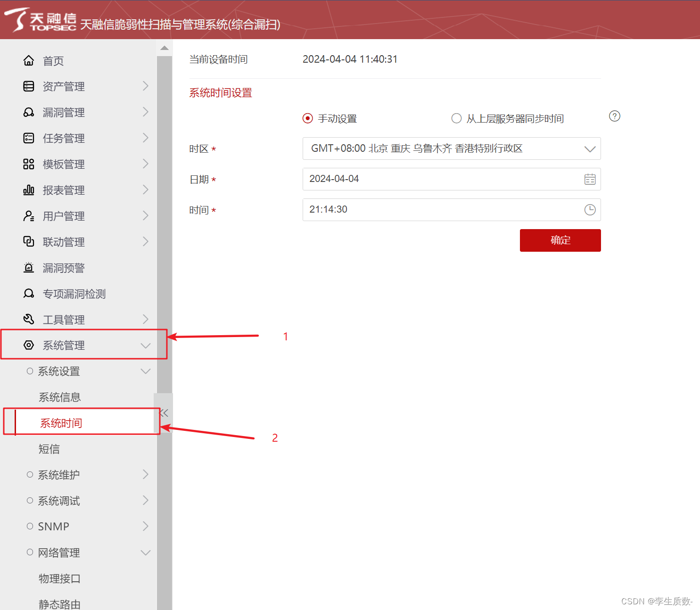Open the calendar icon in the date field
Image resolution: width=700 pixels, height=610 pixels.
590,179
